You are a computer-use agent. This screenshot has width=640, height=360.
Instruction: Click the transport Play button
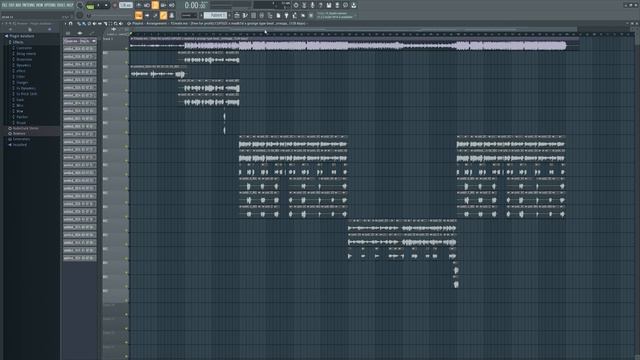98,5
